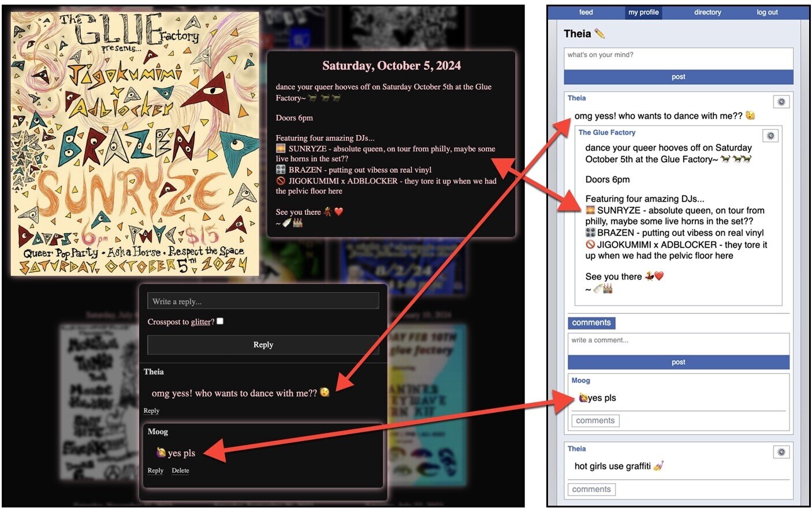Click the Reply button below the reply box
This screenshot has height=508, width=812.
263,345
